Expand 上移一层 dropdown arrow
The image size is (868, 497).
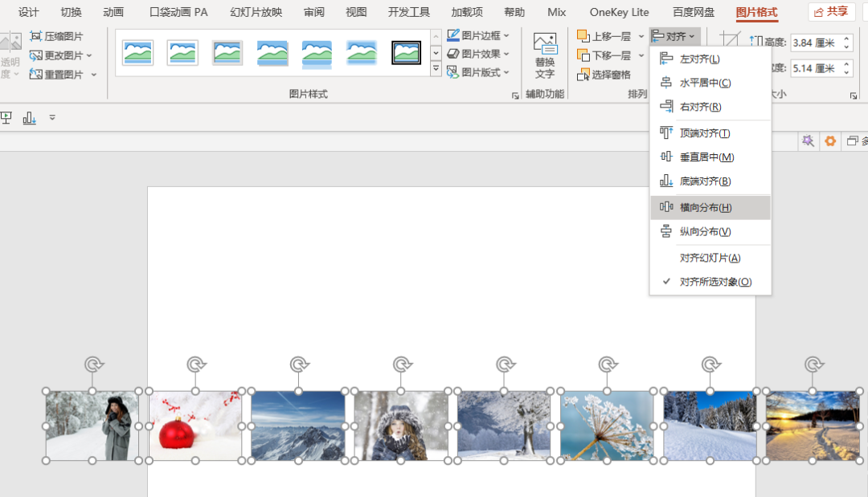pos(641,36)
